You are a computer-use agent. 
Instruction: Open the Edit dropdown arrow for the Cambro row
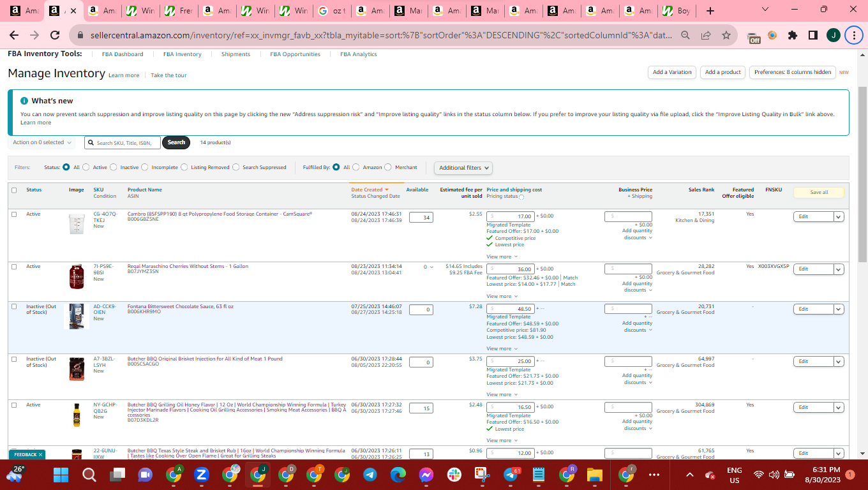click(839, 216)
